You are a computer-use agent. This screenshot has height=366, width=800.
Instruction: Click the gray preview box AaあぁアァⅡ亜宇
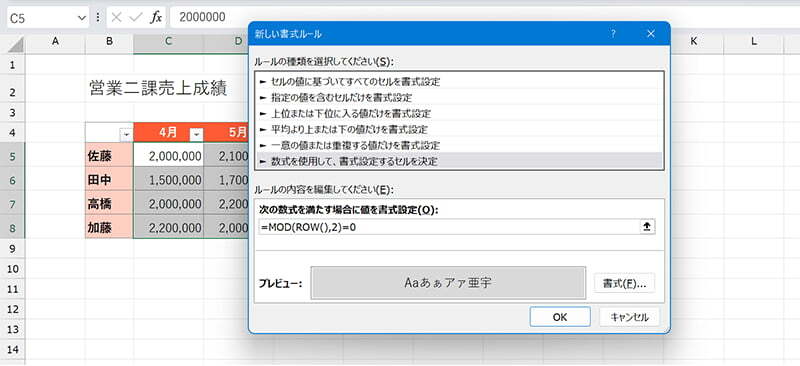(x=448, y=282)
